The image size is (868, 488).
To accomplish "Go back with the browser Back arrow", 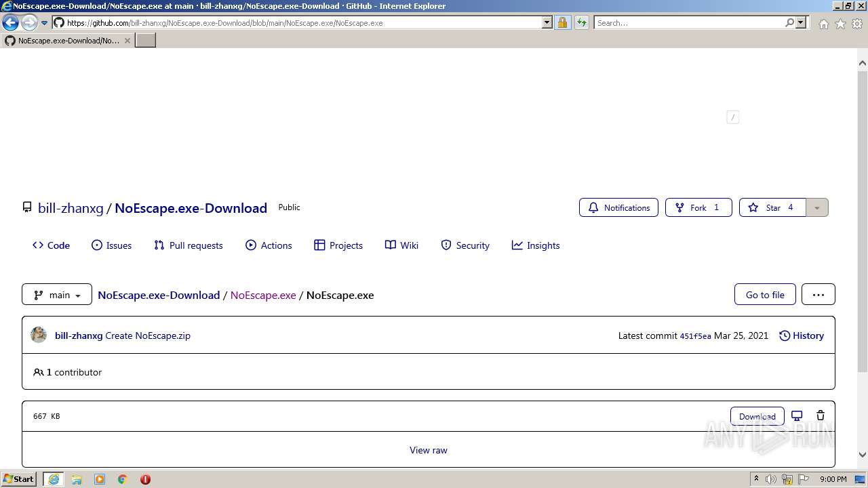I will pyautogui.click(x=10, y=22).
